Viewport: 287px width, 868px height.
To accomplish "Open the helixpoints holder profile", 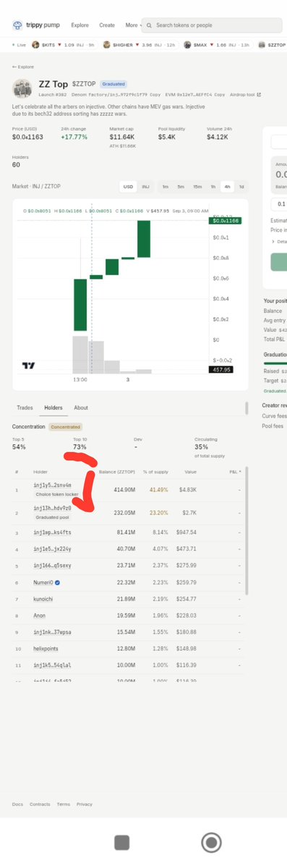I will click(x=46, y=648).
